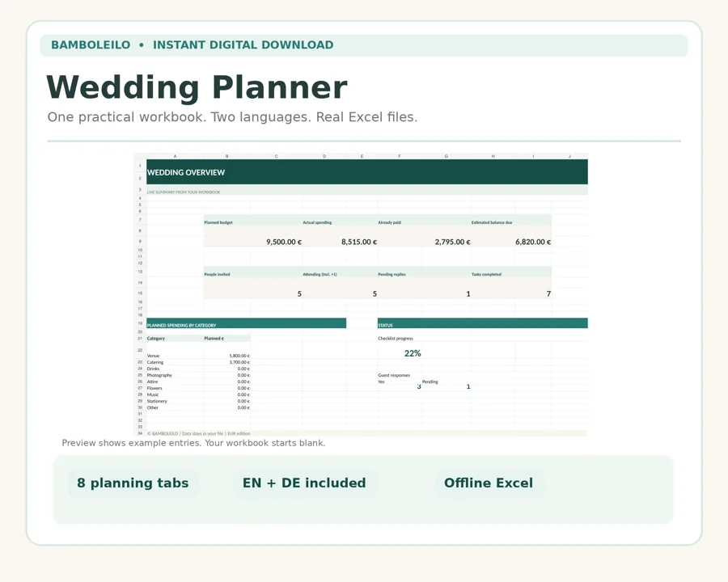Click the "Already paid" label

click(x=390, y=222)
